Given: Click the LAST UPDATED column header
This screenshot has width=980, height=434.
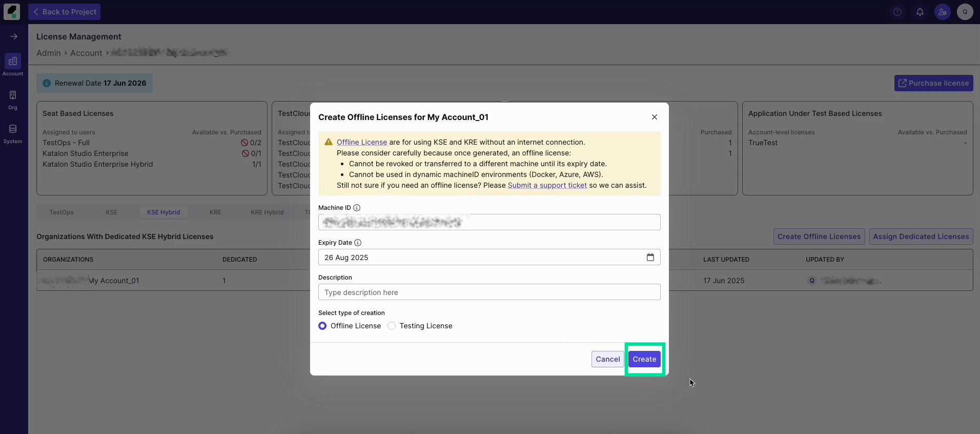Looking at the screenshot, I should (726, 260).
